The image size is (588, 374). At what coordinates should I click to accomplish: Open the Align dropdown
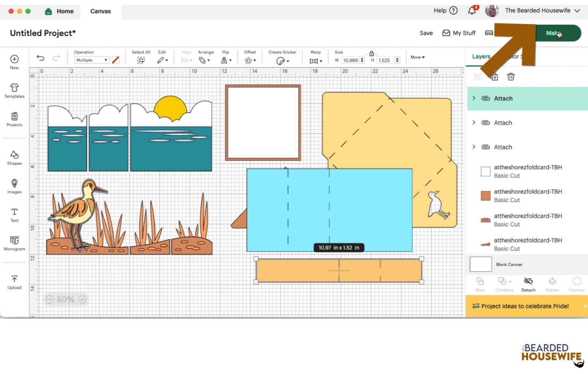tap(187, 60)
